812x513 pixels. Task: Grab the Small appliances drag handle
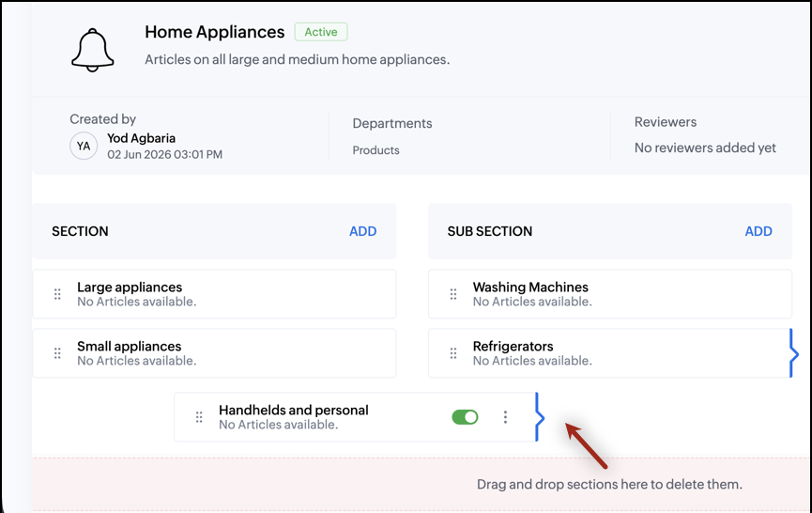57,353
